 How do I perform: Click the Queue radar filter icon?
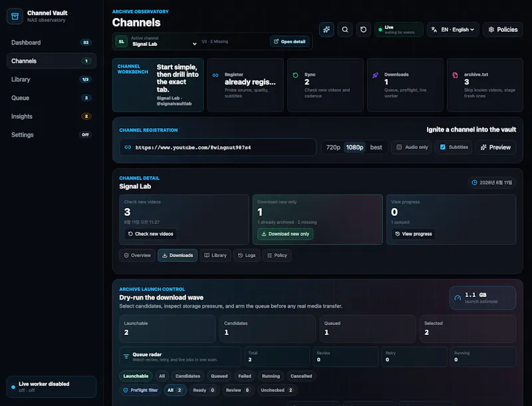[126, 357]
